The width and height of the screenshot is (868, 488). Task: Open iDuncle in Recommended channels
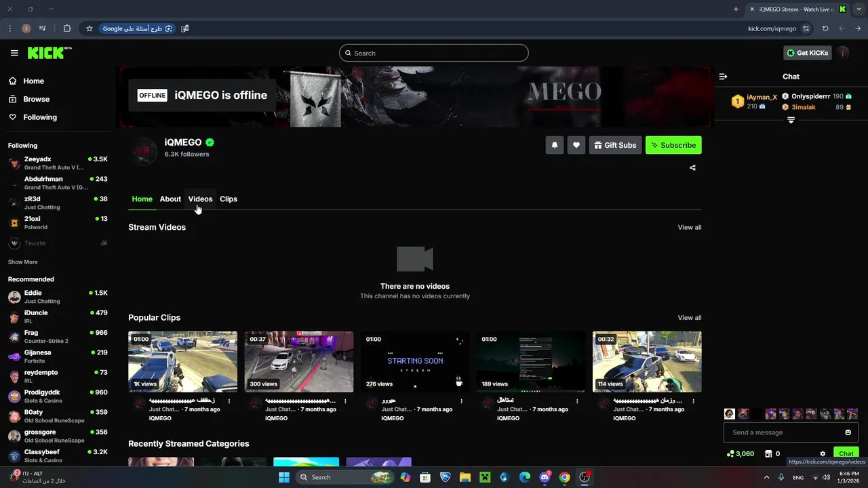pyautogui.click(x=58, y=317)
